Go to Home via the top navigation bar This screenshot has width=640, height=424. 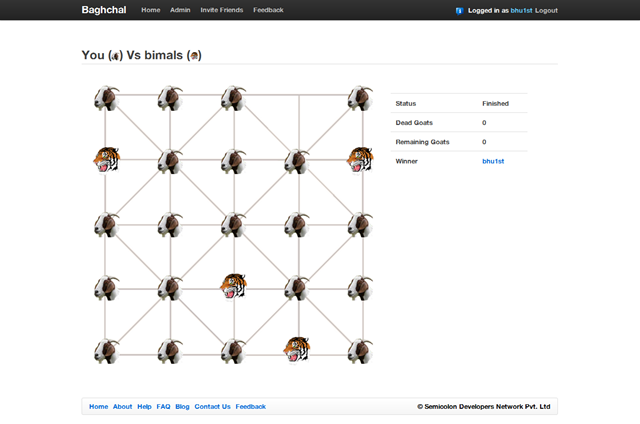click(150, 10)
